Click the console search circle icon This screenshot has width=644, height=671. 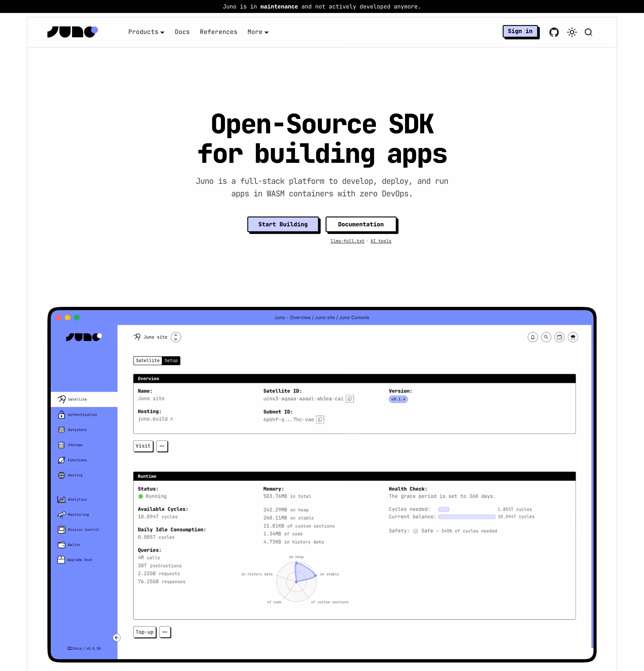coord(546,337)
